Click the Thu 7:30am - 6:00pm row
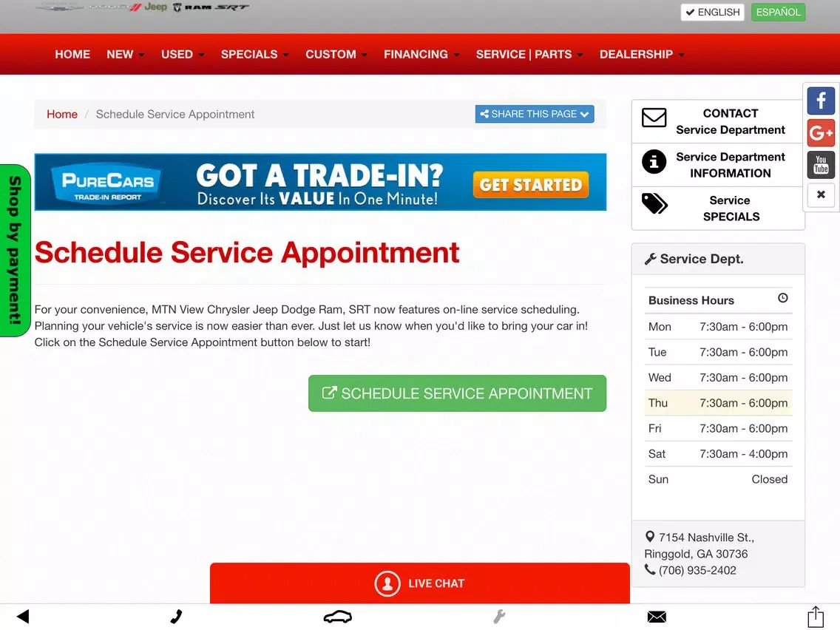840x630 pixels. coord(718,403)
